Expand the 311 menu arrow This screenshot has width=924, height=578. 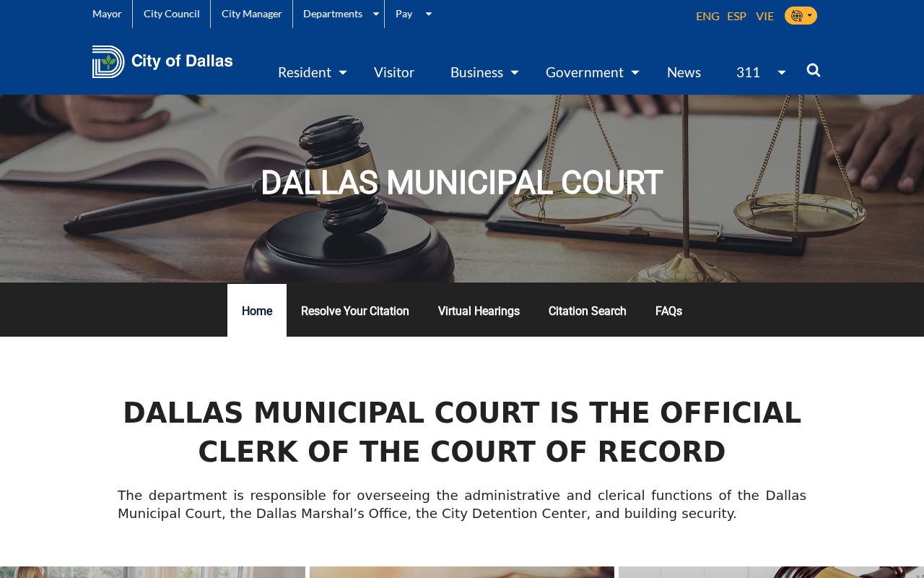pos(782,72)
